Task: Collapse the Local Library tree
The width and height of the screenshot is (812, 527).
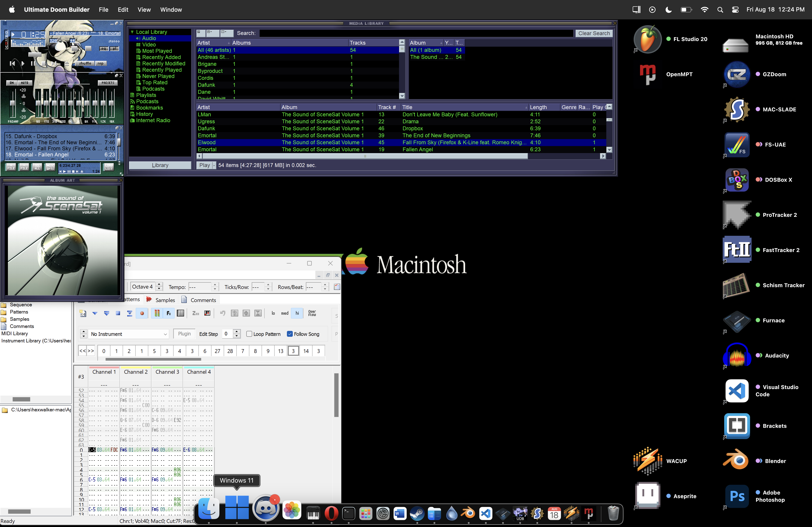Action: (132, 32)
